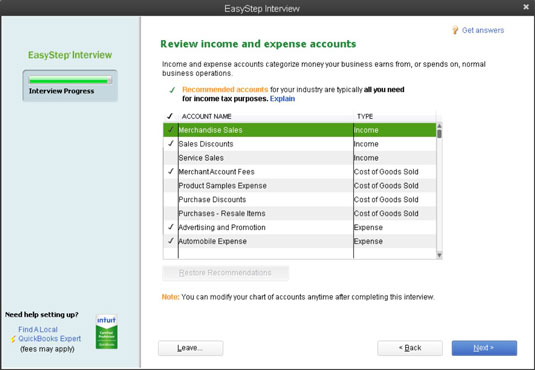The height and width of the screenshot is (370, 535).
Task: Check the Purchases - Resale Items box
Action: (x=171, y=213)
